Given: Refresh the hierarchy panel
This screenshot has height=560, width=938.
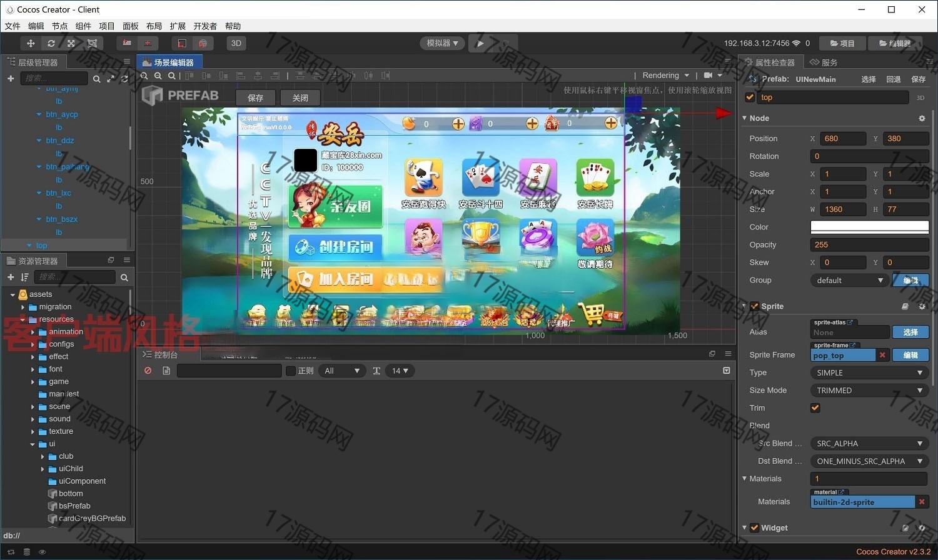Looking at the screenshot, I should coord(124,79).
